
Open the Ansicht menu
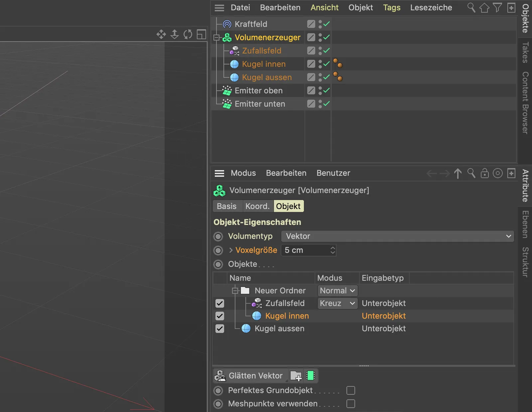click(x=325, y=8)
